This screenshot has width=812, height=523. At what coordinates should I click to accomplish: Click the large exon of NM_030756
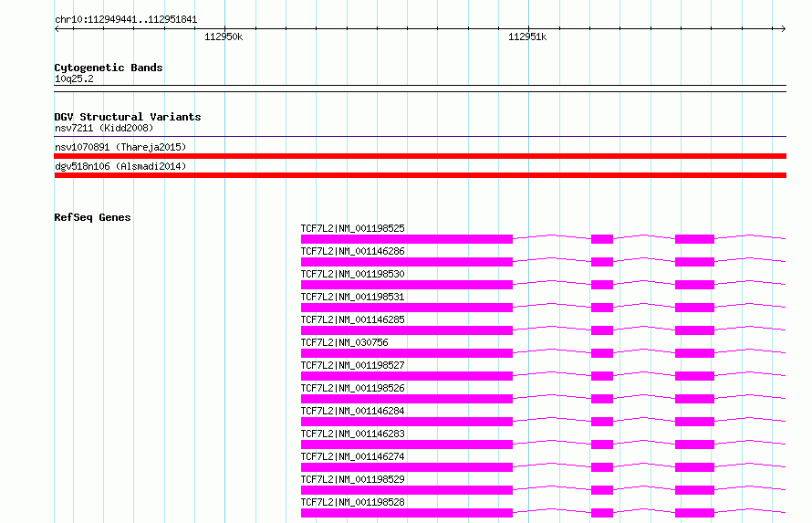407,353
